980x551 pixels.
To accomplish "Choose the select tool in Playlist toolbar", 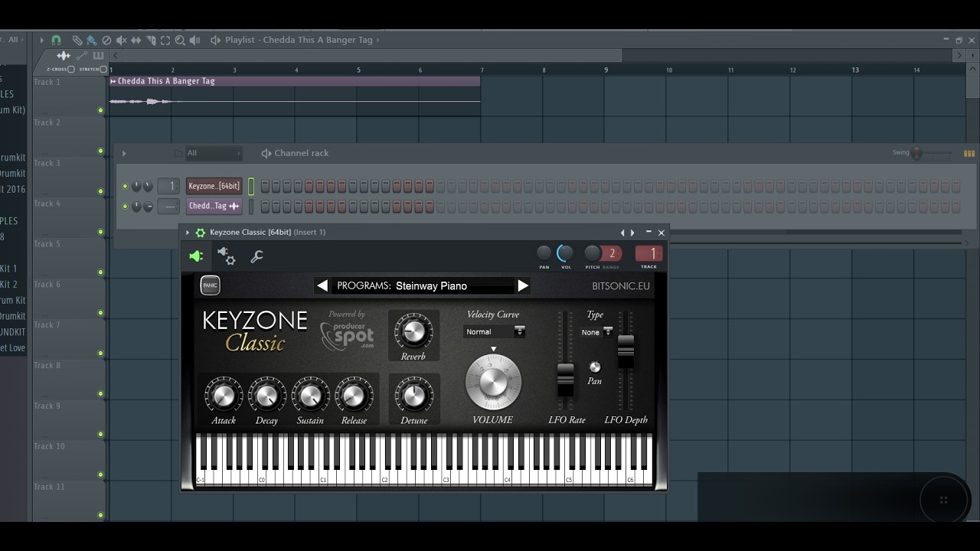I will (165, 40).
